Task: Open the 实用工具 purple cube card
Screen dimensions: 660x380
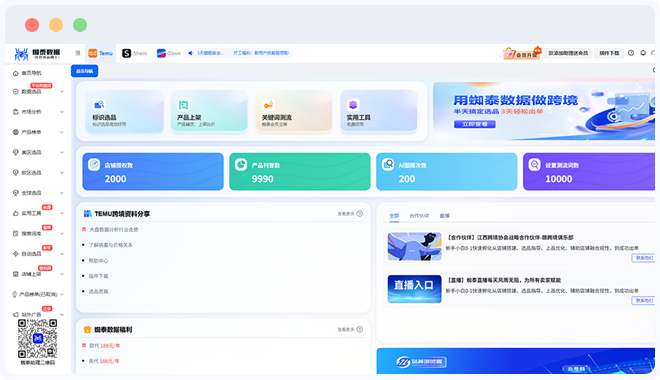Action: click(379, 111)
